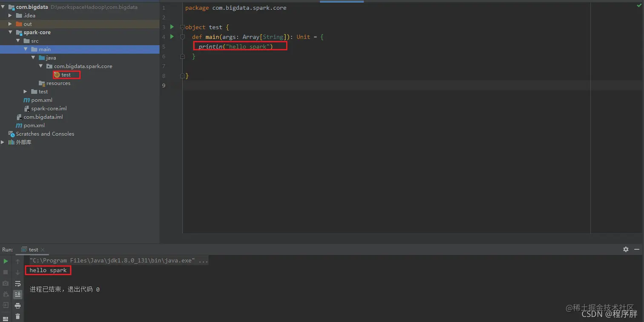Click the package com.bigdata.spark.core line
The width and height of the screenshot is (644, 322).
(236, 8)
